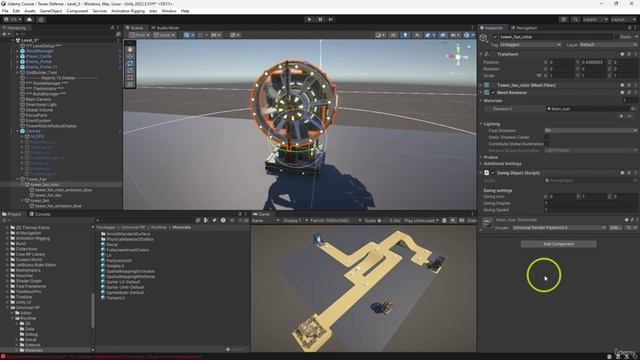
Task: Select the Rotate tool in the Scene overlay
Action: (130, 63)
